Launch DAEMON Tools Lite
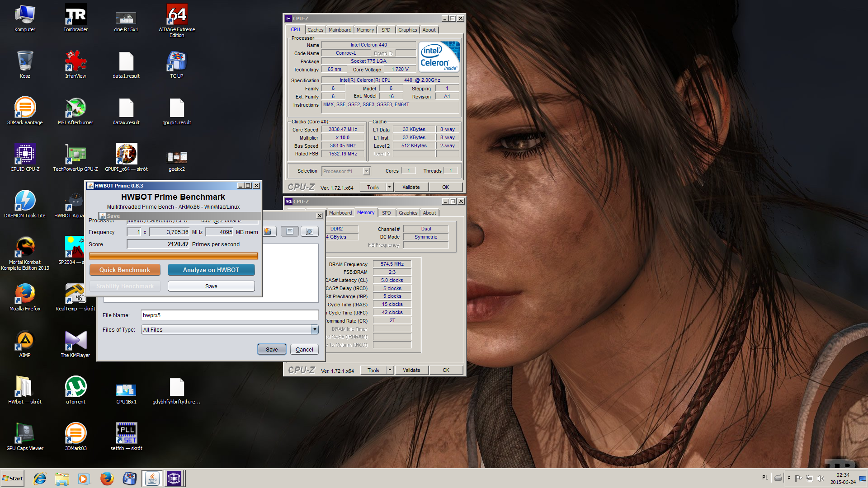Screen dimensions: 868x488 coord(25,204)
